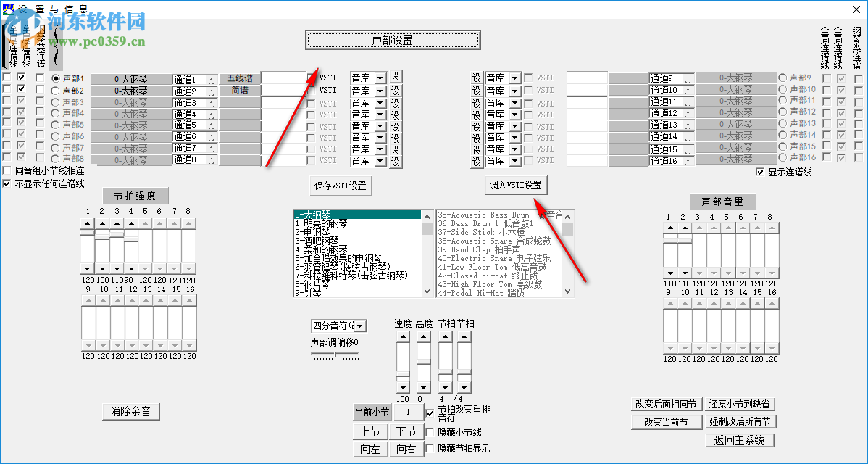Click the 当前小节 button
868x464 pixels.
point(372,412)
